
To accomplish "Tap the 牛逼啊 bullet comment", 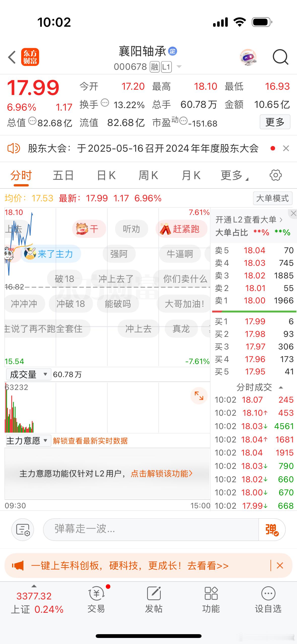I will pyautogui.click(x=180, y=254).
